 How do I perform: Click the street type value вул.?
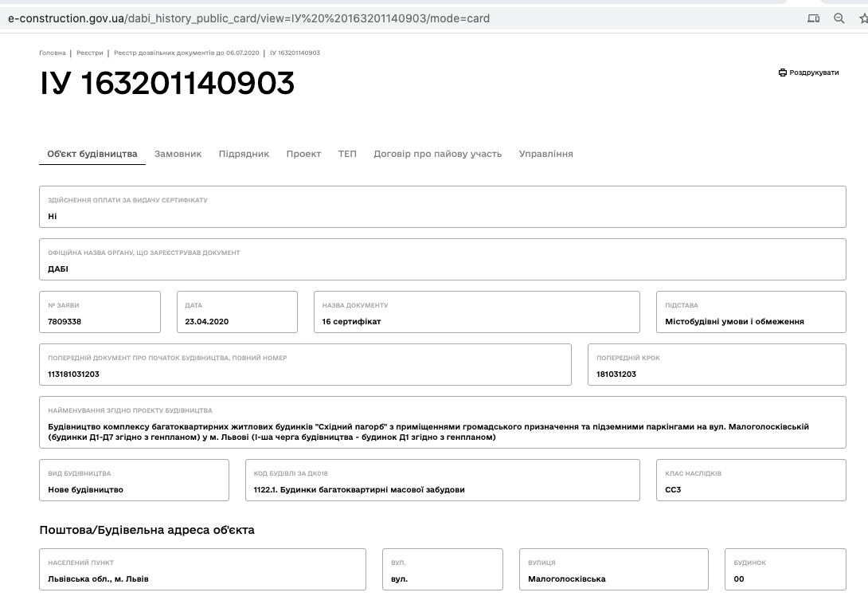pos(399,579)
